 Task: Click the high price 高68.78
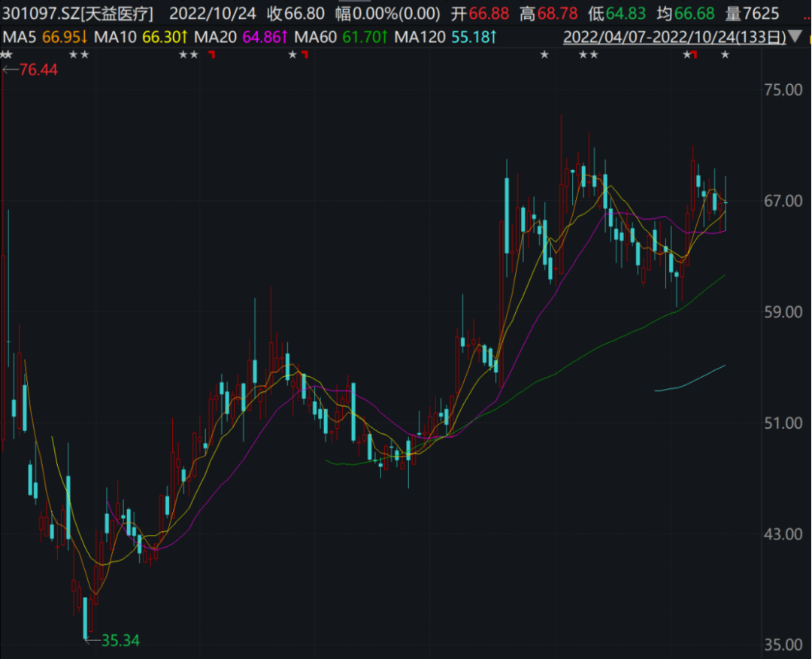(x=549, y=14)
